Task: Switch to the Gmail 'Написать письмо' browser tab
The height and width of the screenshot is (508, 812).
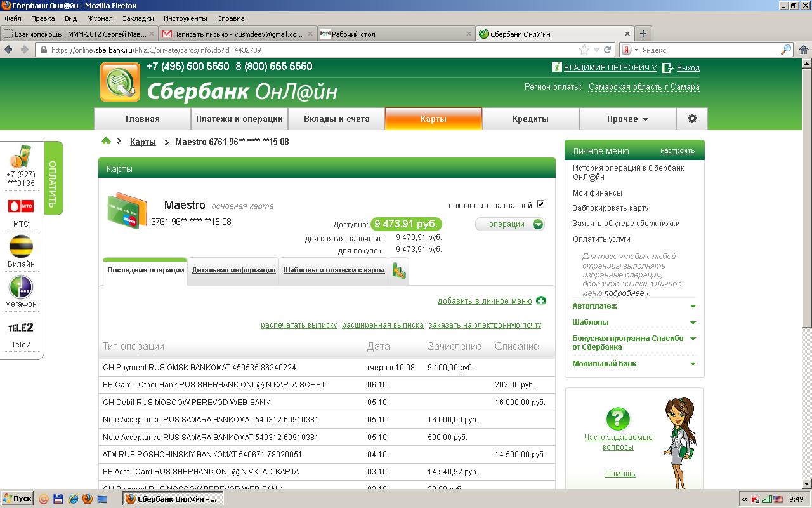Action: pyautogui.click(x=237, y=34)
